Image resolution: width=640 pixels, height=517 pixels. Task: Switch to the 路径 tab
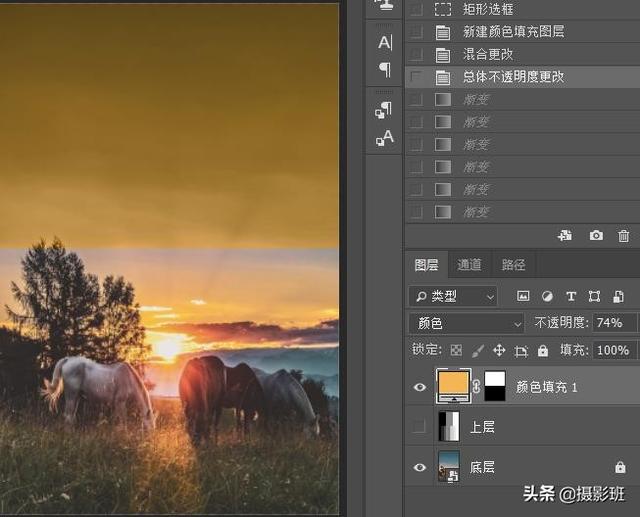click(513, 265)
